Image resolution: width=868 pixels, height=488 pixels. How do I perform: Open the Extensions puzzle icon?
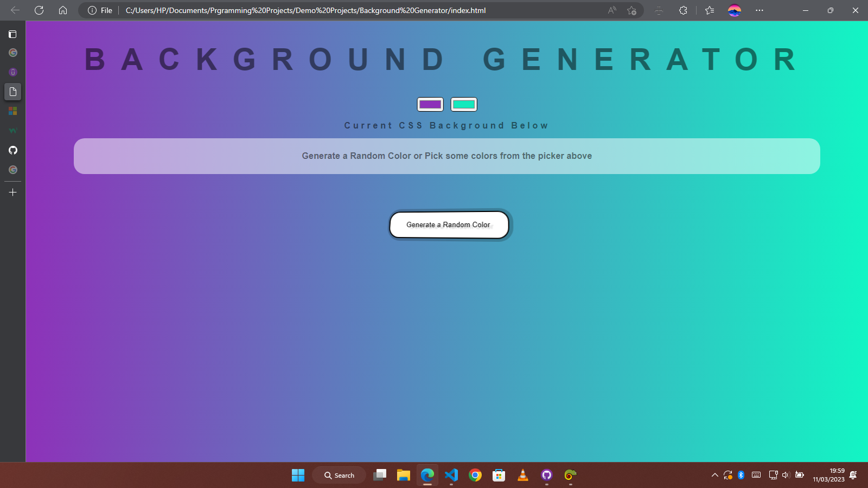tap(683, 10)
